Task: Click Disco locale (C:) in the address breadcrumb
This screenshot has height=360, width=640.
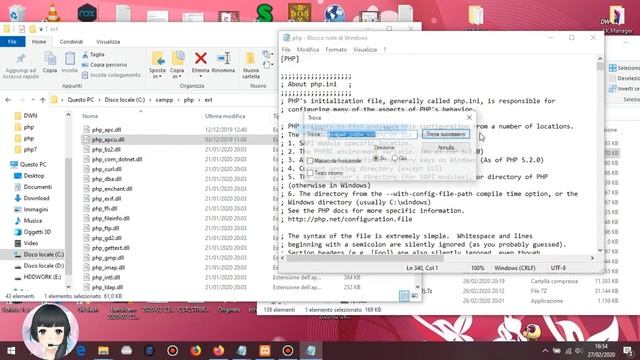Action: pyautogui.click(x=124, y=100)
